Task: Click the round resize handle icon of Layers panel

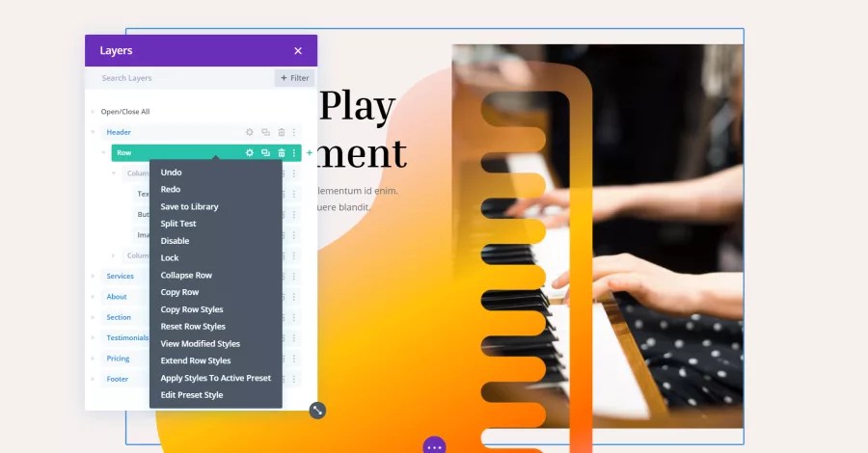Action: (317, 411)
